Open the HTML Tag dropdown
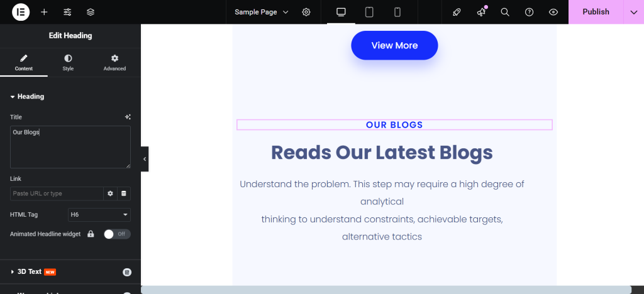644x294 pixels. coord(99,215)
